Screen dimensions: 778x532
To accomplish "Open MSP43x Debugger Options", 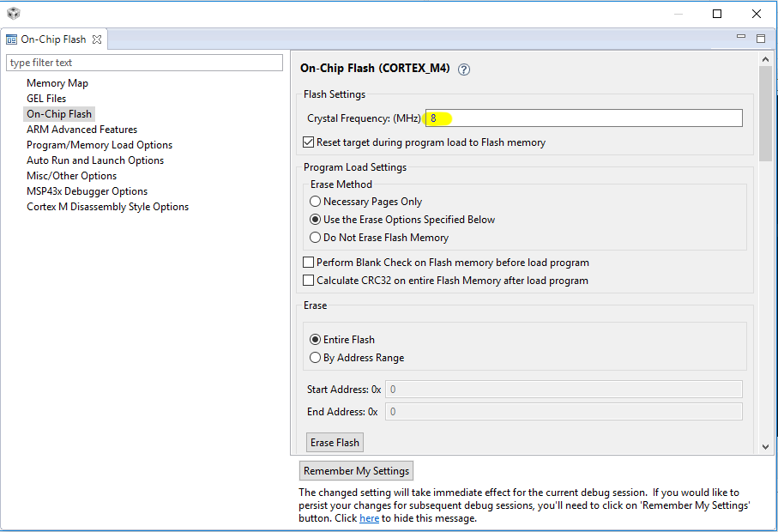I will coord(87,190).
